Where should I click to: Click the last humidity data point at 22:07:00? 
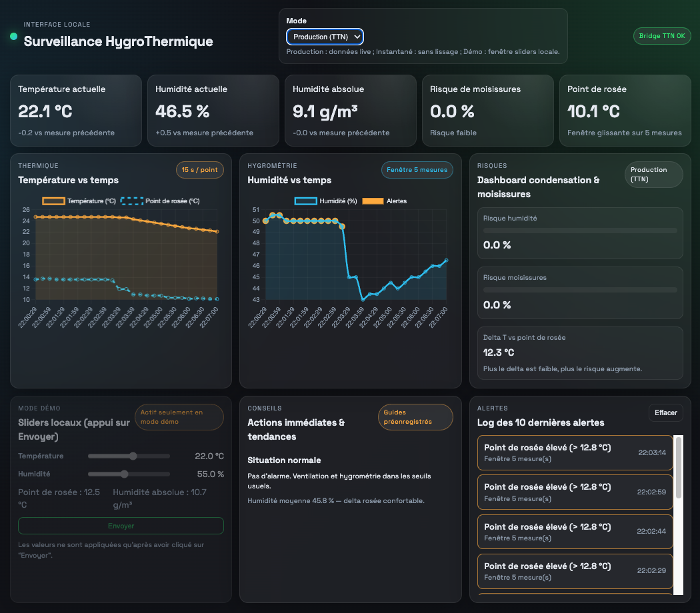(446, 261)
